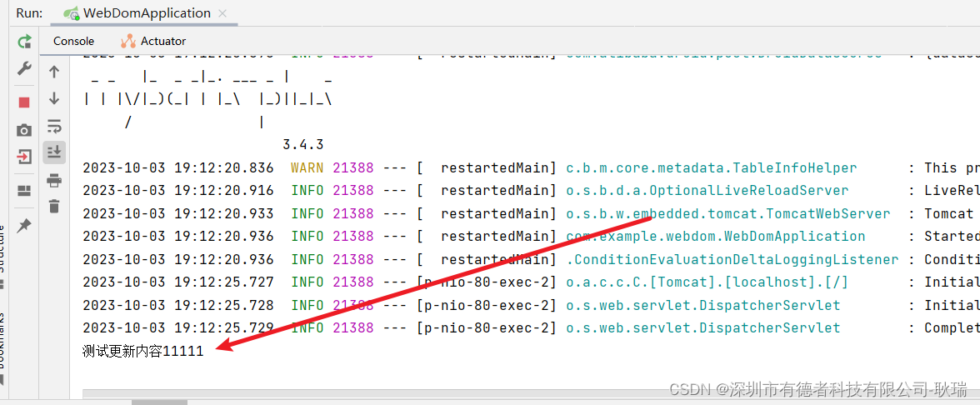Take a thread dump with camera icon
Image resolution: width=980 pixels, height=405 pixels.
(24, 130)
